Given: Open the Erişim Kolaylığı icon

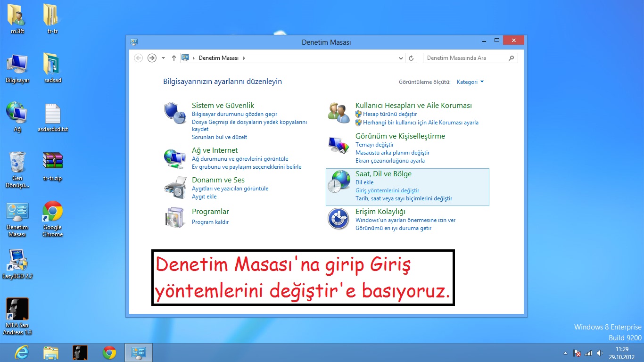Looking at the screenshot, I should [339, 219].
